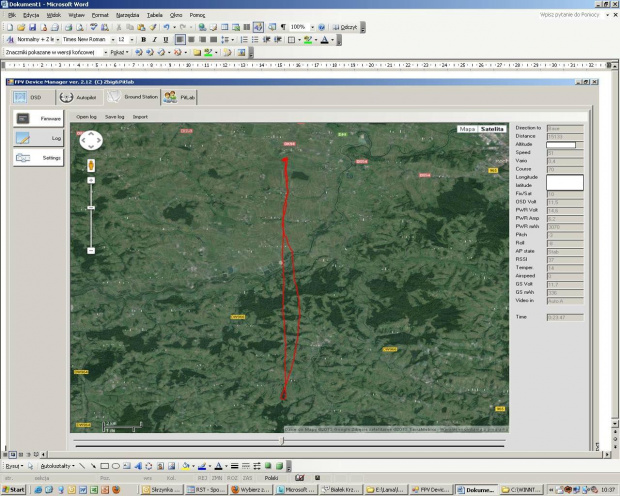Viewport: 620px width, 496px height.
Task: Open the Narzędzia menu
Action: pyautogui.click(x=126, y=16)
